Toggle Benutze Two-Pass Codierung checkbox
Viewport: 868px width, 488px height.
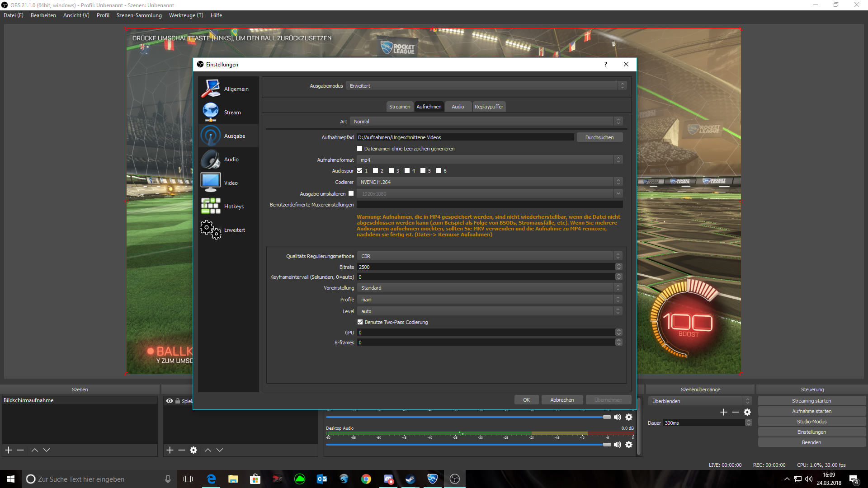click(x=360, y=322)
